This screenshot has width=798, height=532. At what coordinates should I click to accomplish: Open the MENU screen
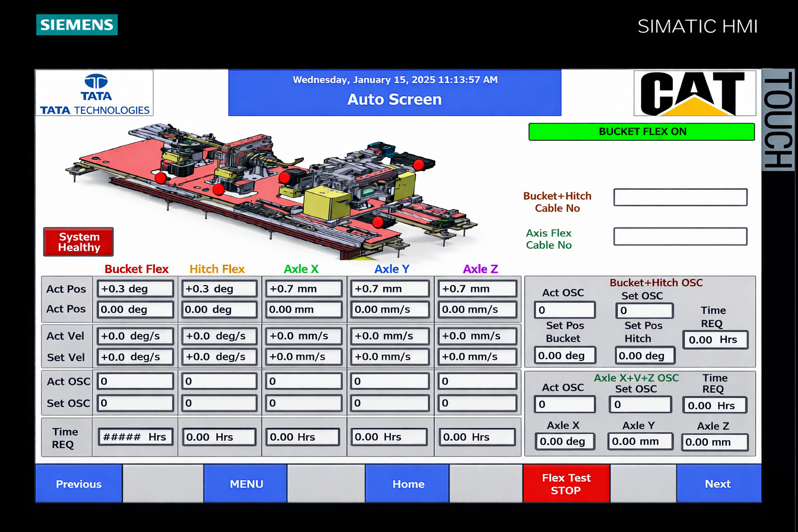246,484
